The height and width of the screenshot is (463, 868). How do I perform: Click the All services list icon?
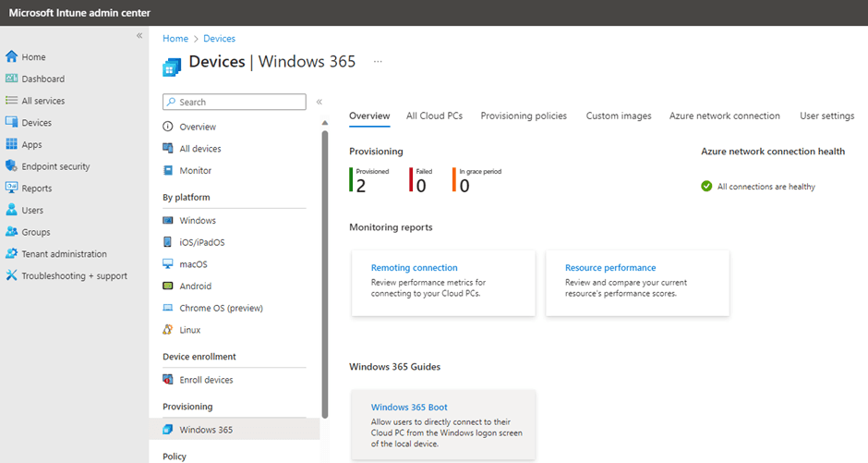11,100
